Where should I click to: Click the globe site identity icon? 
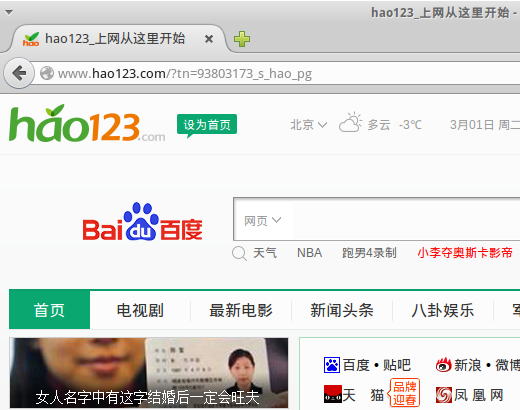[x=47, y=73]
